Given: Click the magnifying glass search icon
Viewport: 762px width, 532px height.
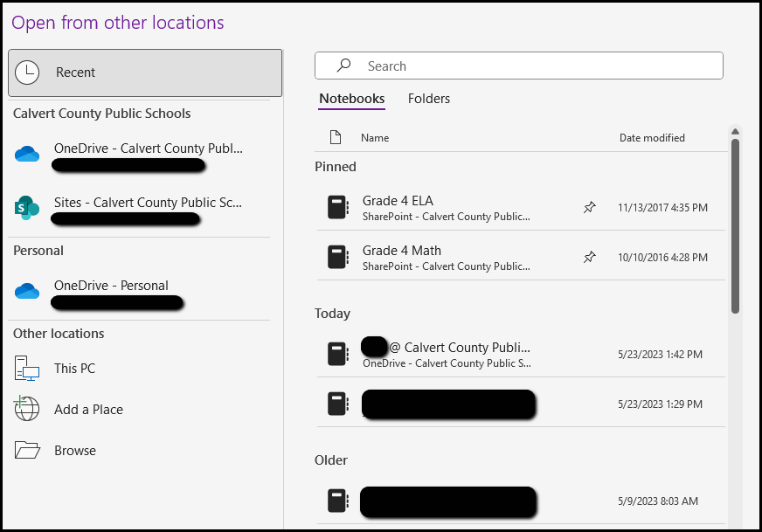Looking at the screenshot, I should [x=343, y=66].
